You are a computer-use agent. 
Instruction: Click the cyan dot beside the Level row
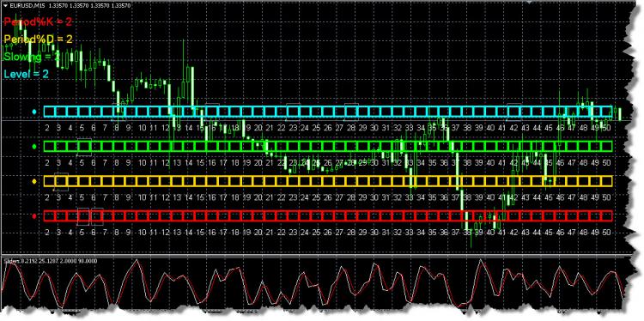(34, 112)
